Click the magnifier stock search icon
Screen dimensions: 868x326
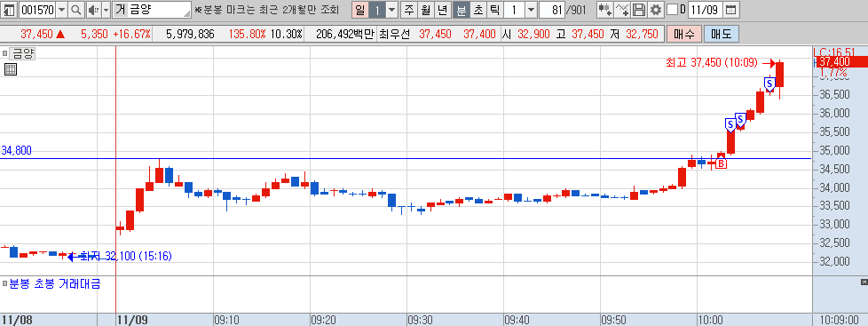(x=75, y=10)
